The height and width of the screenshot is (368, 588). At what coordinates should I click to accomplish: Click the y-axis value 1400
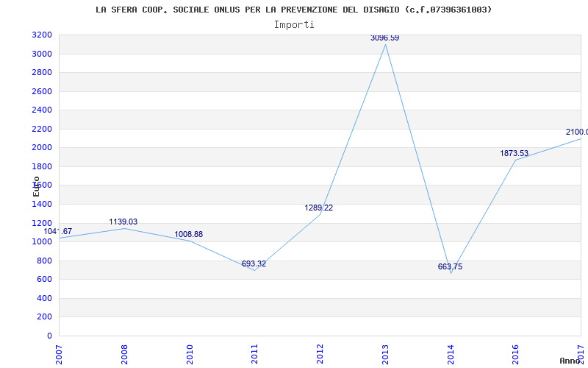pyautogui.click(x=42, y=205)
